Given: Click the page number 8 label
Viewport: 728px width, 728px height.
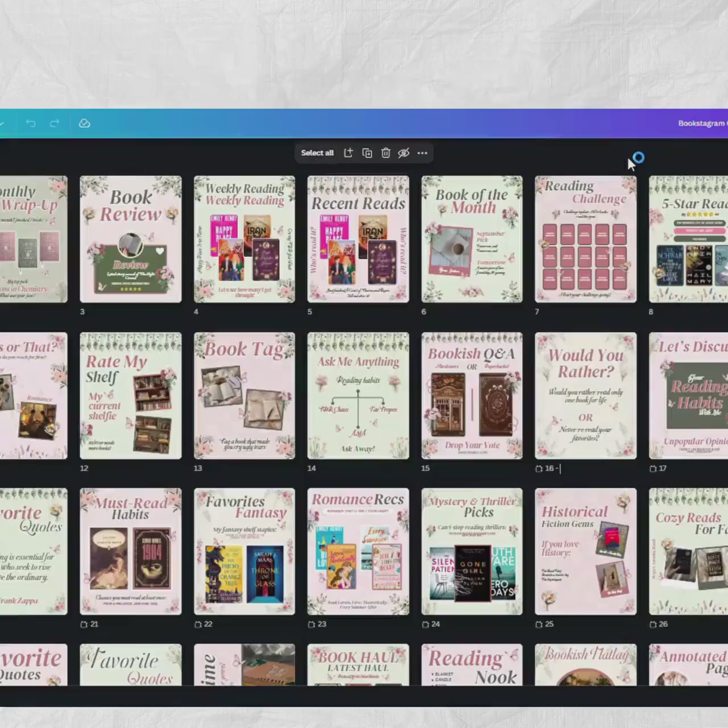Looking at the screenshot, I should tap(651, 312).
